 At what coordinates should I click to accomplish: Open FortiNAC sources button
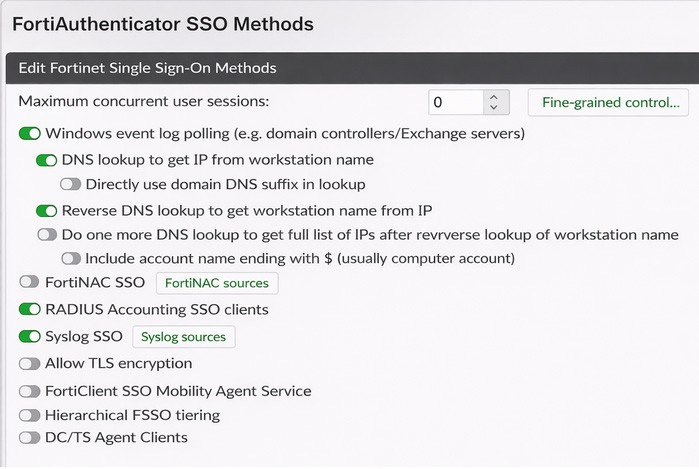[x=217, y=283]
